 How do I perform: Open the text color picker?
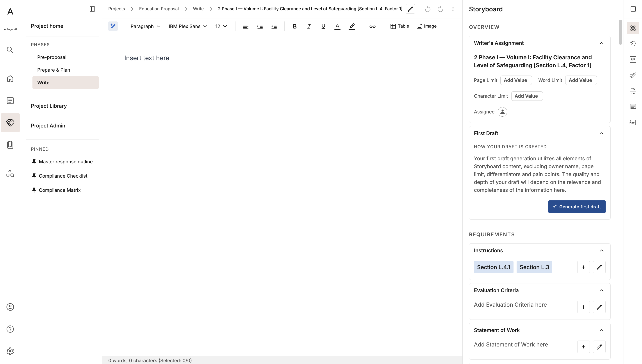337,26
